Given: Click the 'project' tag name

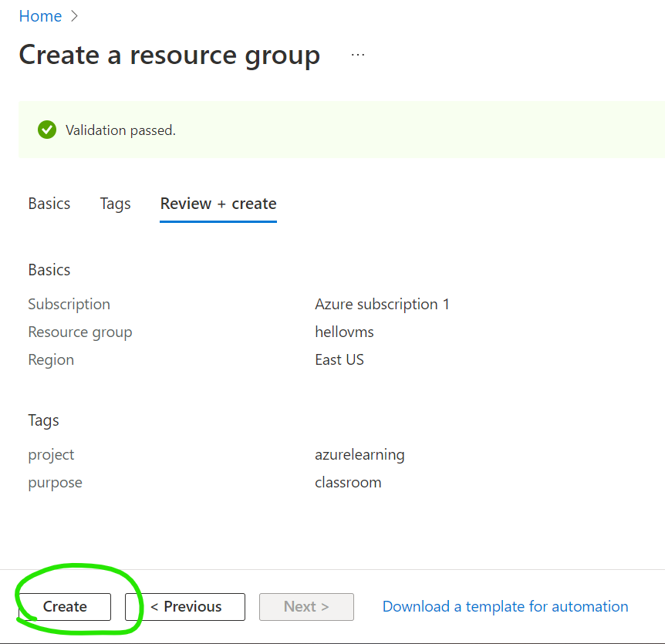Looking at the screenshot, I should pos(51,455).
